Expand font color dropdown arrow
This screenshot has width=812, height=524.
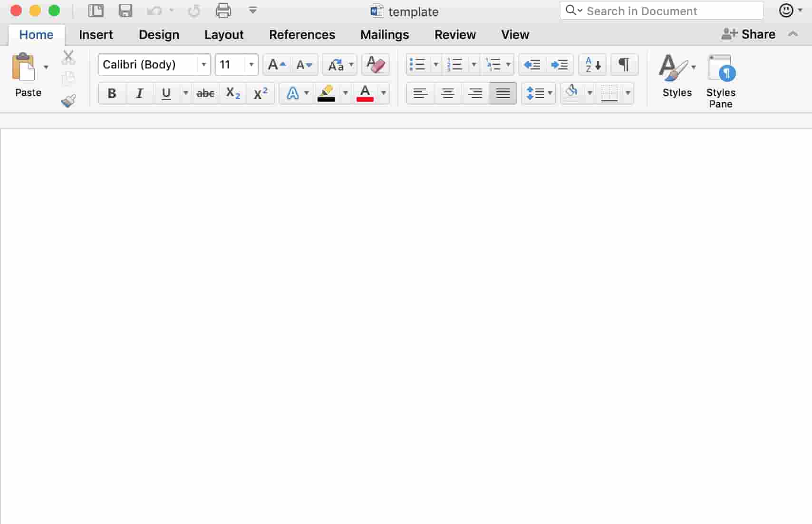384,93
